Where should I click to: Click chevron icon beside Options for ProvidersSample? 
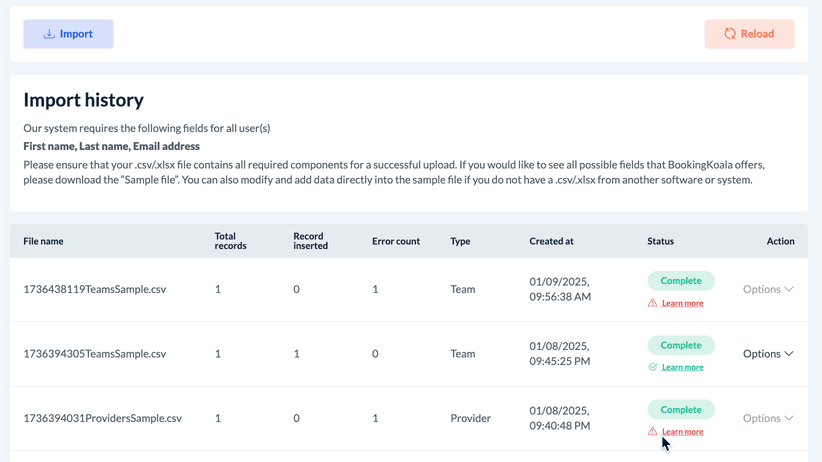click(x=789, y=418)
